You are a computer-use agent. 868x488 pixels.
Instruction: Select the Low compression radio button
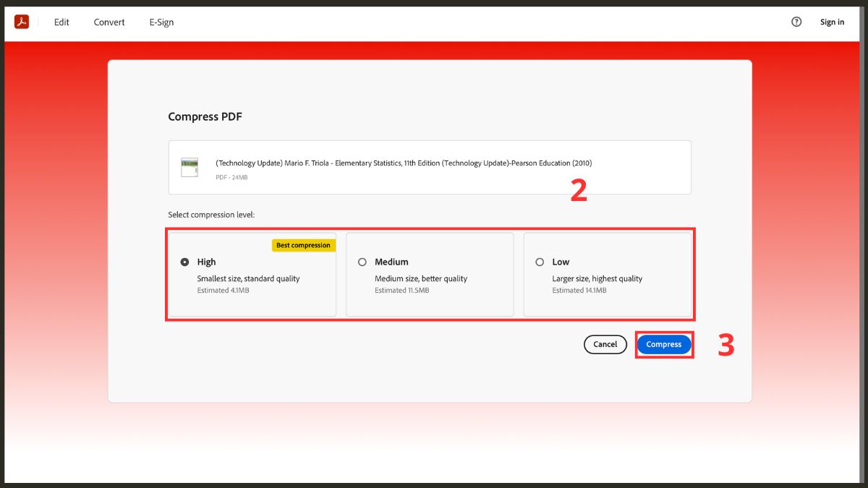coord(540,262)
